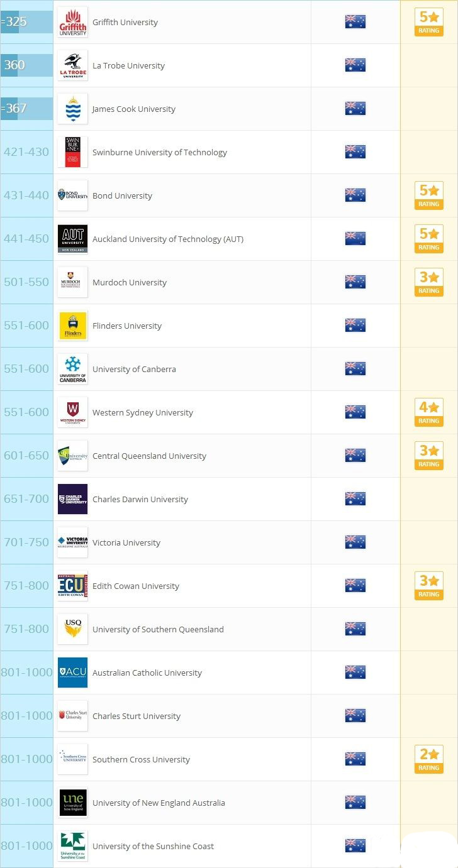458x868 pixels.
Task: Click the Bond University name link
Action: coord(122,196)
